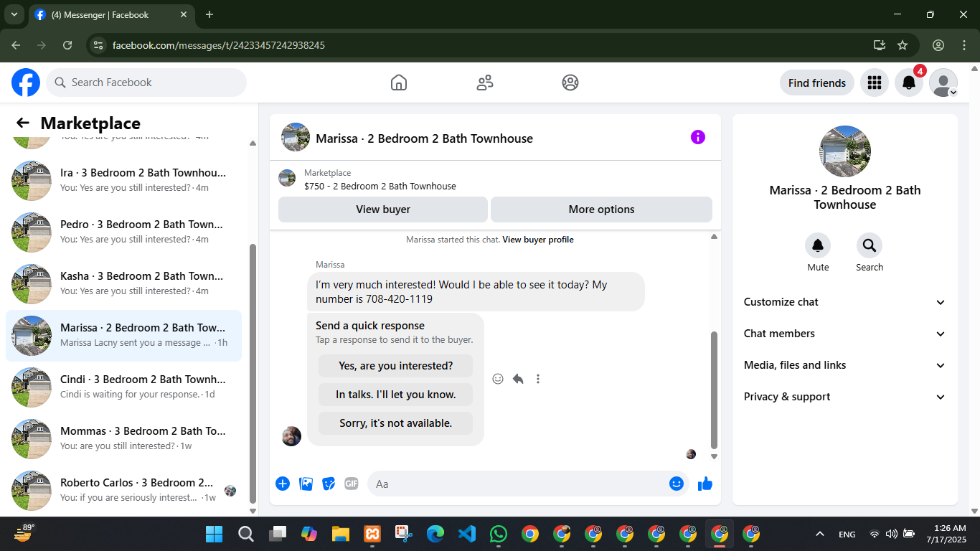The image size is (980, 551).
Task: Mute the Marissa chat
Action: pyautogui.click(x=818, y=246)
